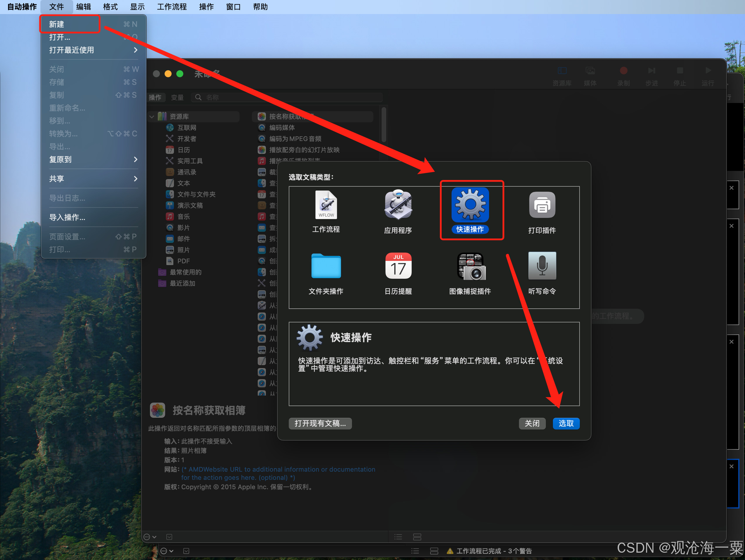Select the 工作流程 document type icon
745x560 pixels.
(x=326, y=205)
